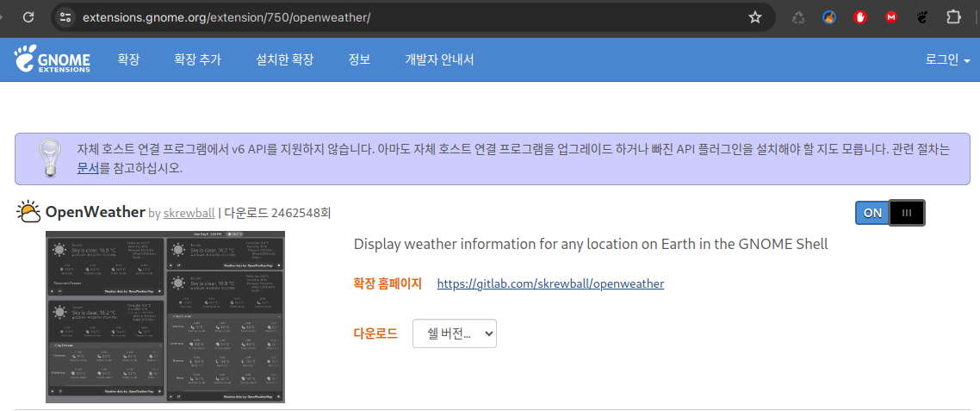Click the grey recycle extension icon

coord(798,17)
